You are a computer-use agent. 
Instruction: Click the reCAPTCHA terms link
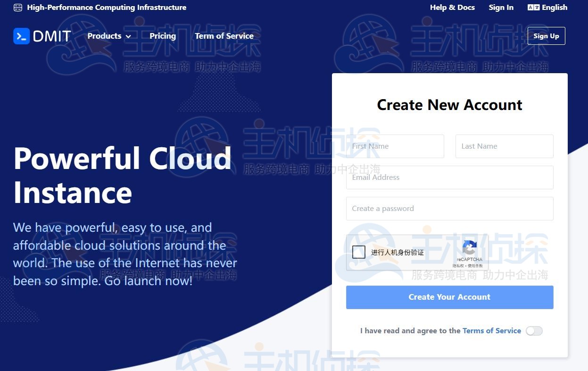pos(475,266)
